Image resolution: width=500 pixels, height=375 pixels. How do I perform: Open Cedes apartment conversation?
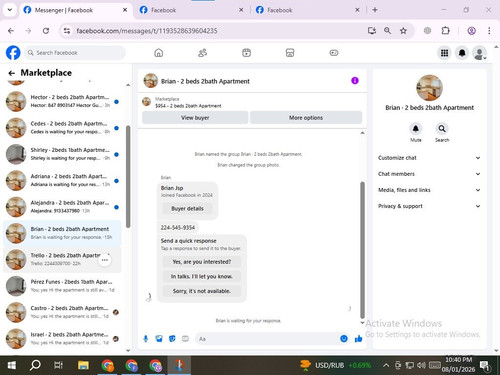62,128
